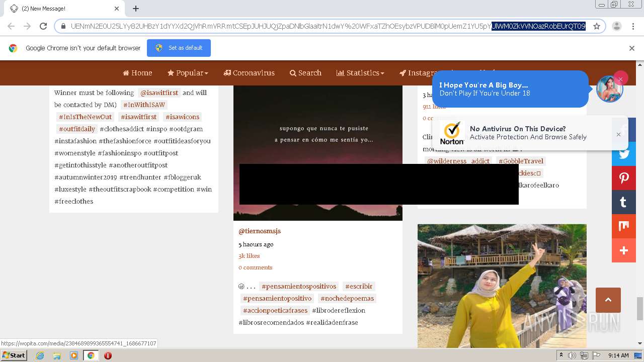Dismiss the default browser notification bar
The image size is (644, 362).
[632, 48]
